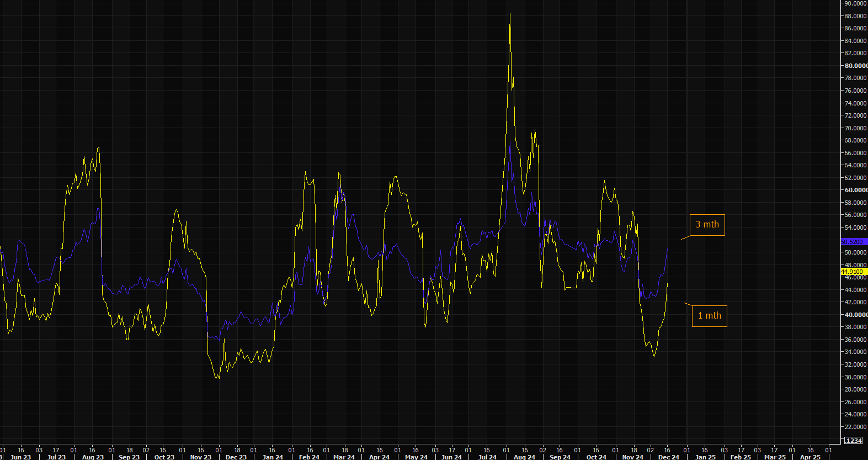The height and width of the screenshot is (460, 868).
Task: Select the '1 mth' annotation label
Action: tap(709, 316)
